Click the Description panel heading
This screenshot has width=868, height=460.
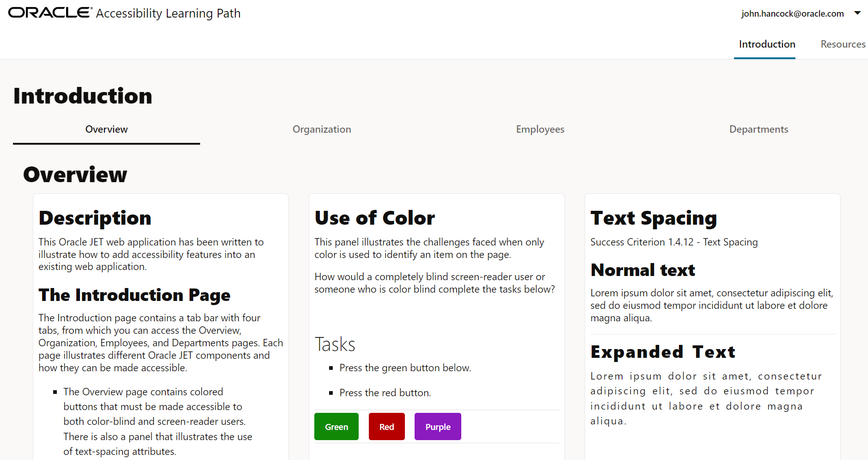pyautogui.click(x=95, y=218)
